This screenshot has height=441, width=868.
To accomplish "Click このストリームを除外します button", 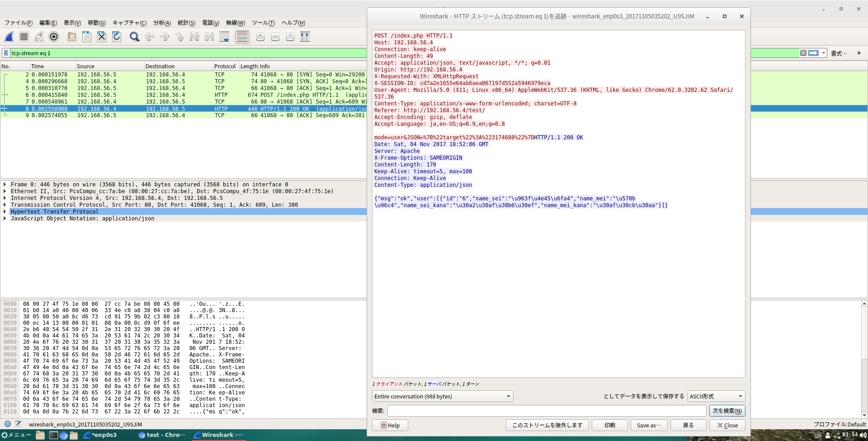I will click(x=547, y=425).
